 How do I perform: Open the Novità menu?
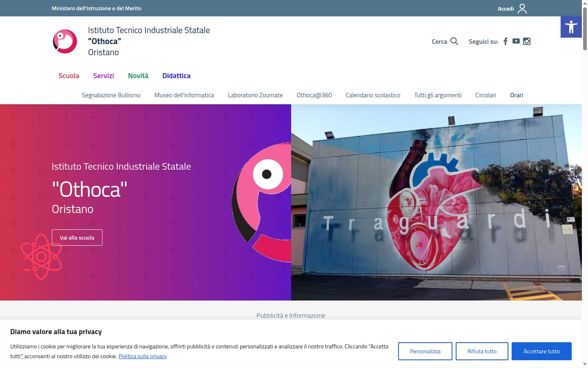click(138, 76)
